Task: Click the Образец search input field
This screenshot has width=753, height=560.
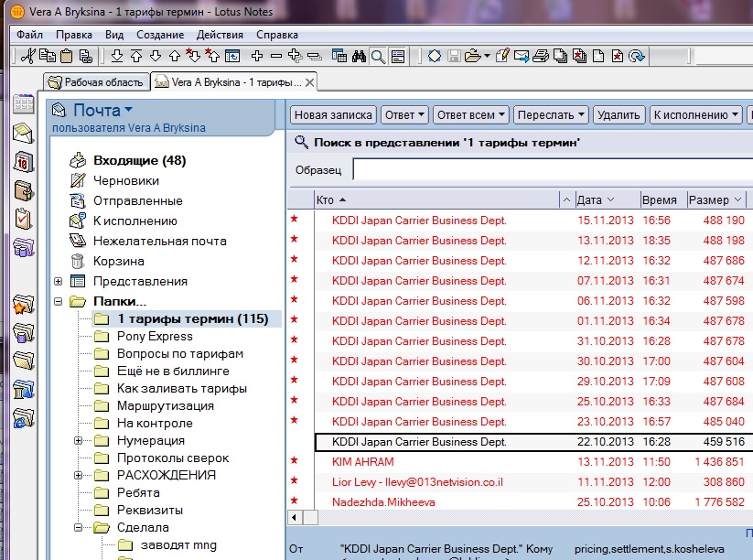Action: coord(553,169)
